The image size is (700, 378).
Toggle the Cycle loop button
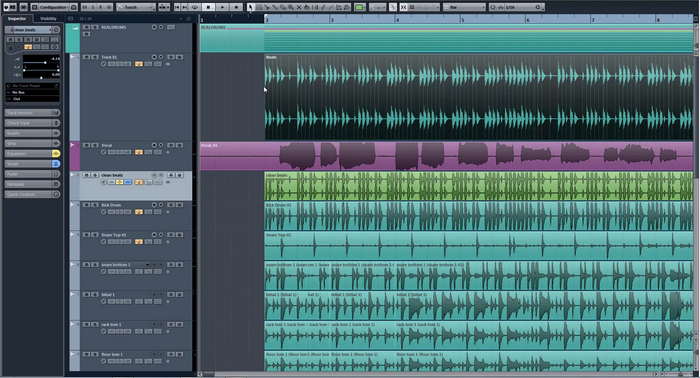click(x=195, y=7)
